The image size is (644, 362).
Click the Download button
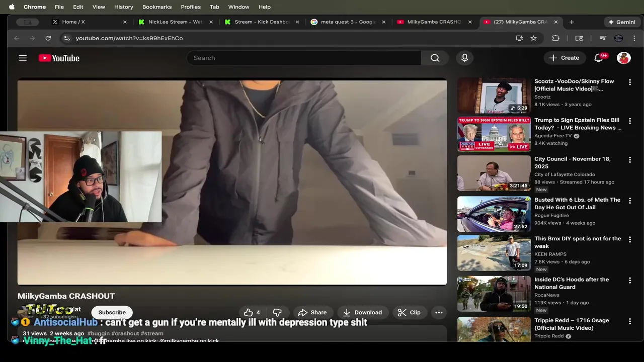[x=362, y=312]
